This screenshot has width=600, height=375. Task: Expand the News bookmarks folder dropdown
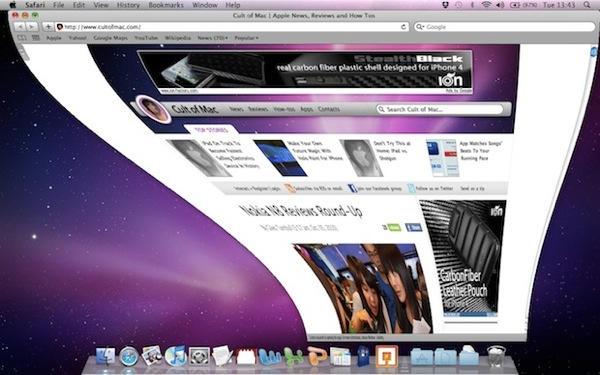pyautogui.click(x=212, y=38)
